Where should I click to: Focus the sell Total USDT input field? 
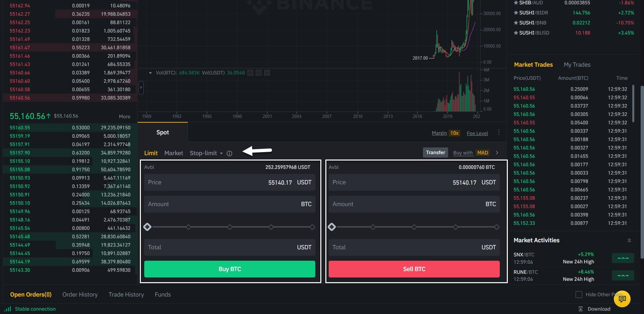coord(414,247)
